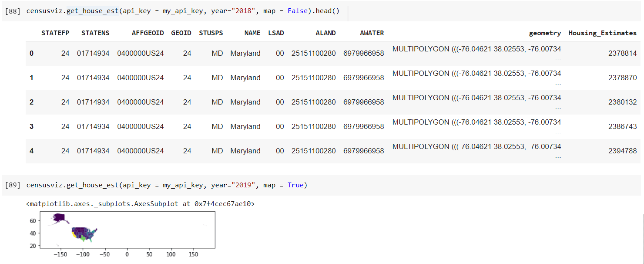
Task: Click row index 4 of the dataframe
Action: (x=31, y=151)
